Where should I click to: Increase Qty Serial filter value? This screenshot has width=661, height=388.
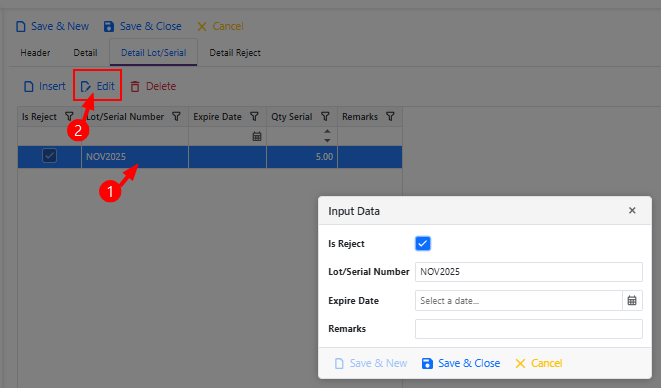click(x=327, y=132)
